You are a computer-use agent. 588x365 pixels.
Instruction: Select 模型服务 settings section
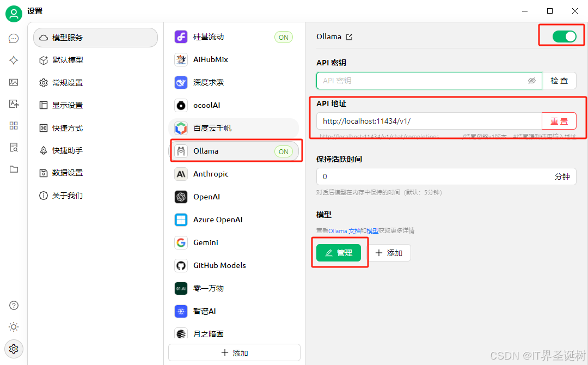96,38
